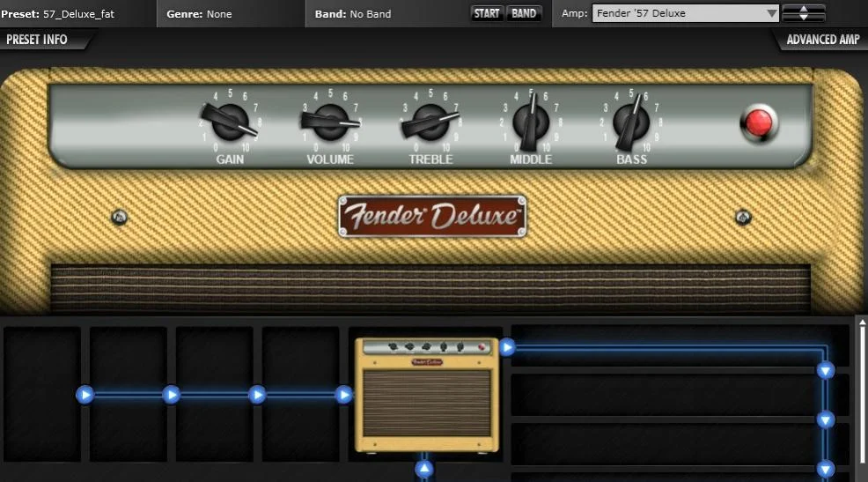The image size is (868, 482).
Task: Click the GAIN knob on the amp
Action: (229, 122)
